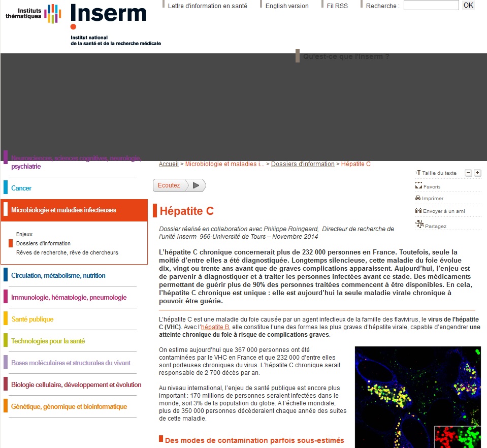The height and width of the screenshot is (448, 487).
Task: Decrease text size with minus button
Action: (x=468, y=173)
